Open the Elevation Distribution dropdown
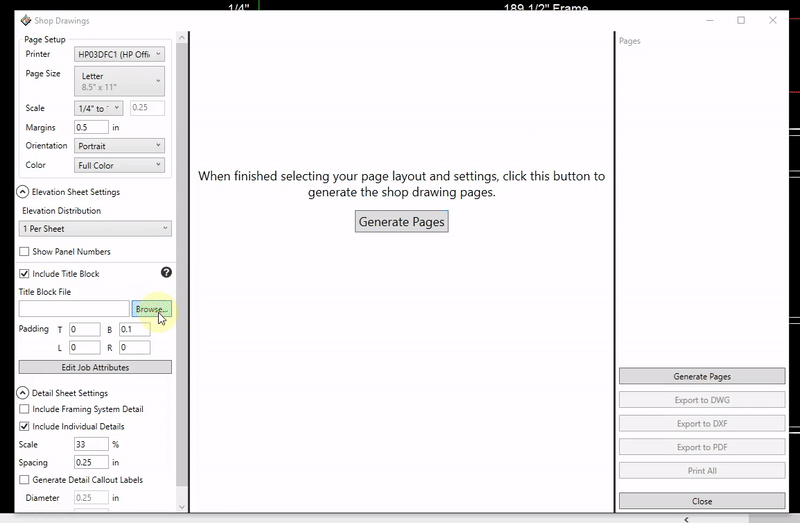The height and width of the screenshot is (523, 800). click(95, 229)
